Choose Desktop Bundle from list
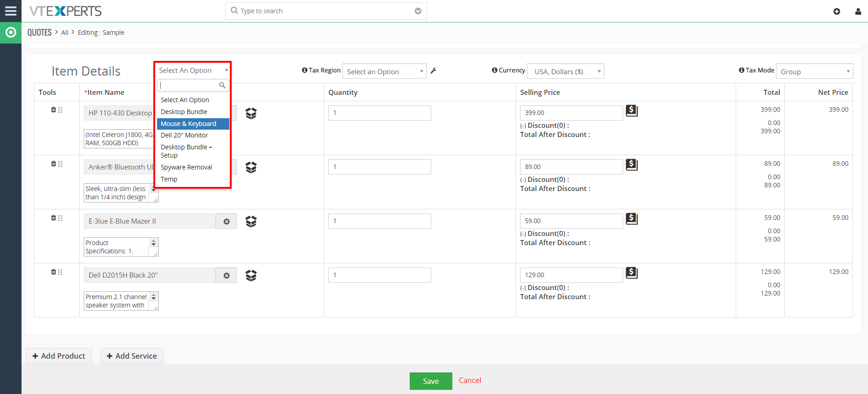Viewport: 868px width, 394px height. pyautogui.click(x=193, y=112)
